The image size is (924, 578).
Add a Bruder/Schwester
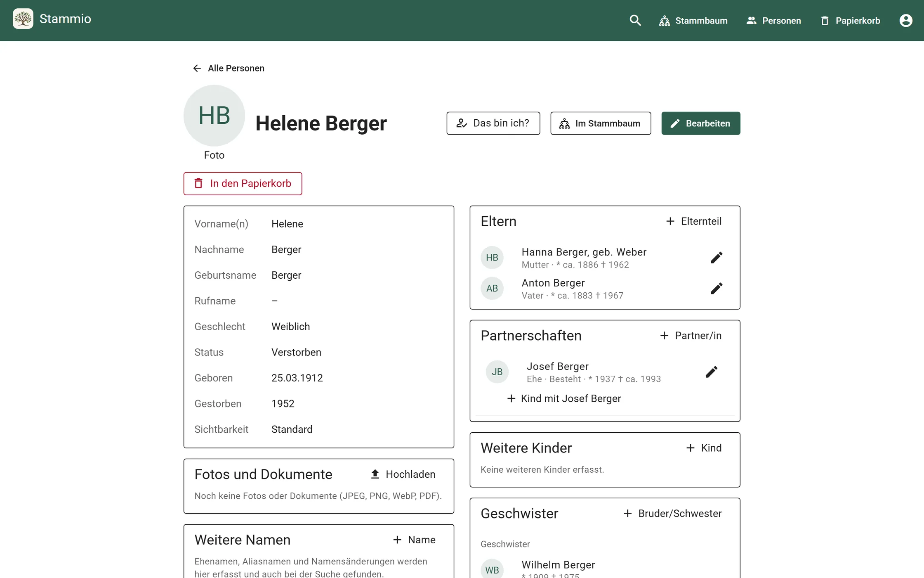(673, 514)
